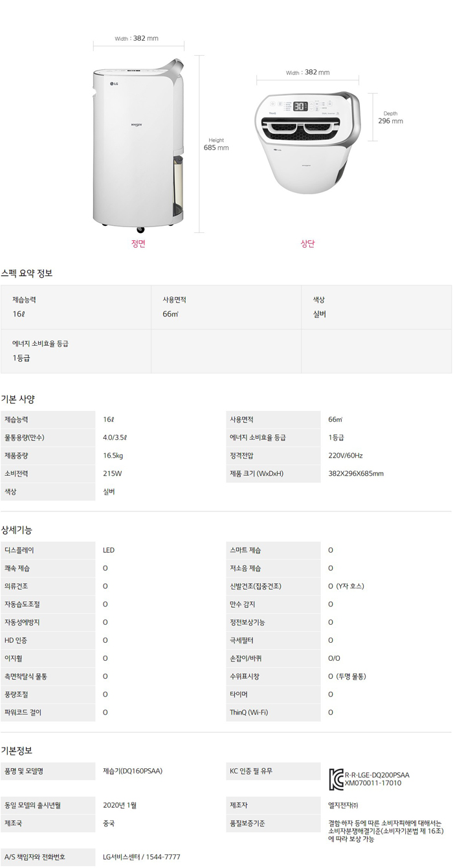Click the model name 제습기(DQ160PSAA)

tap(133, 771)
